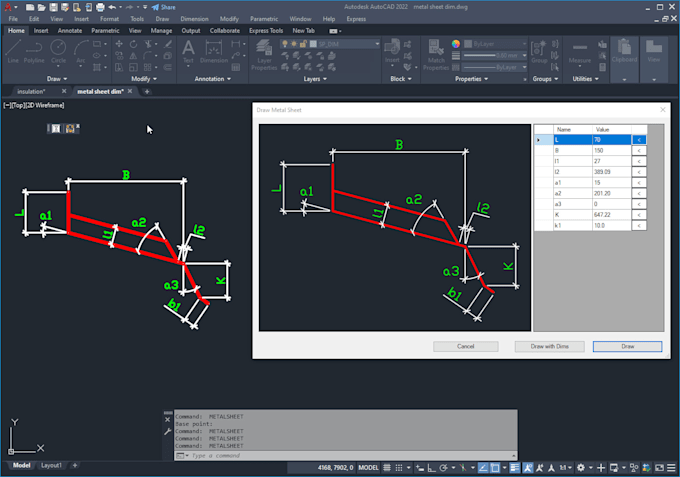Viewport: 680px width, 477px height.
Task: Click the pick button for row K
Action: coord(639,215)
